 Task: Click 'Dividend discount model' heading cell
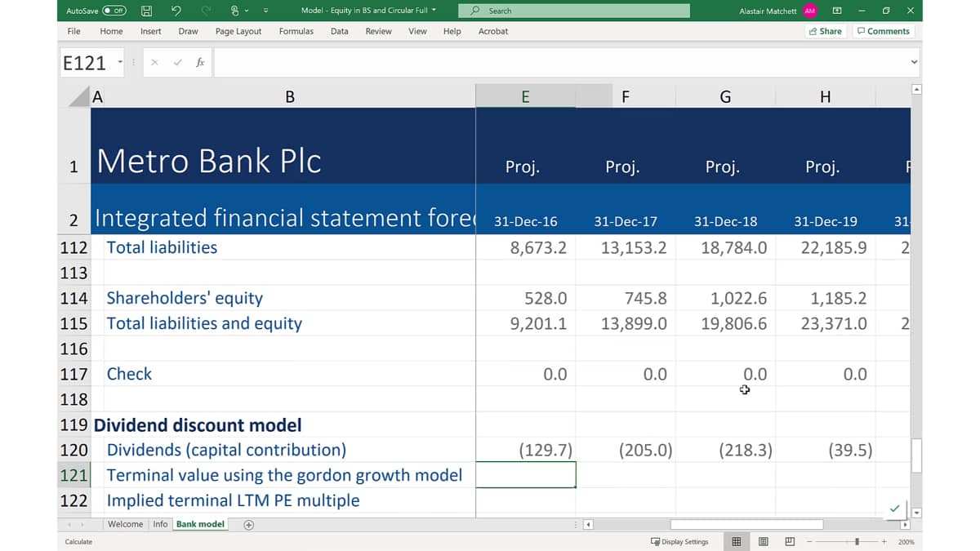coord(198,424)
